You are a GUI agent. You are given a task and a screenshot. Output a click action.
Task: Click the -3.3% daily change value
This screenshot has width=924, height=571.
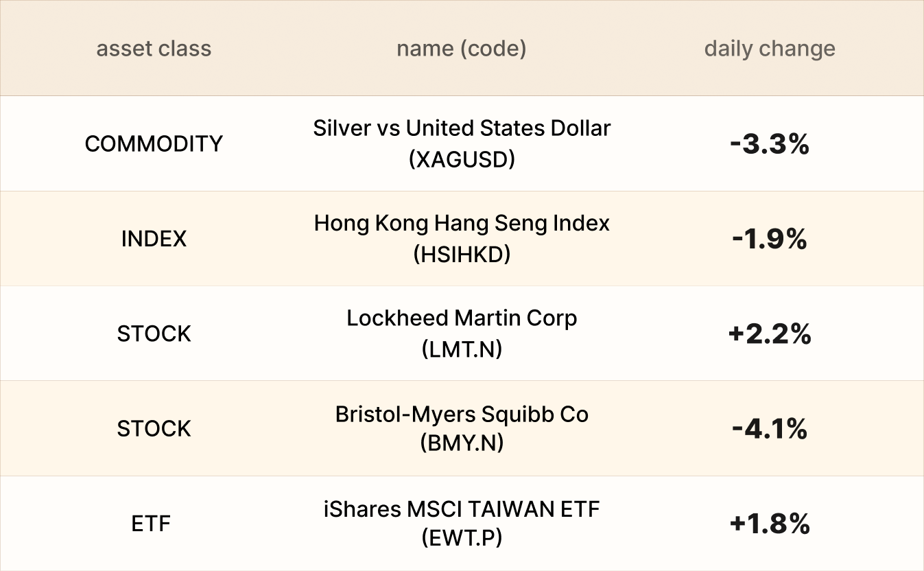tap(770, 144)
